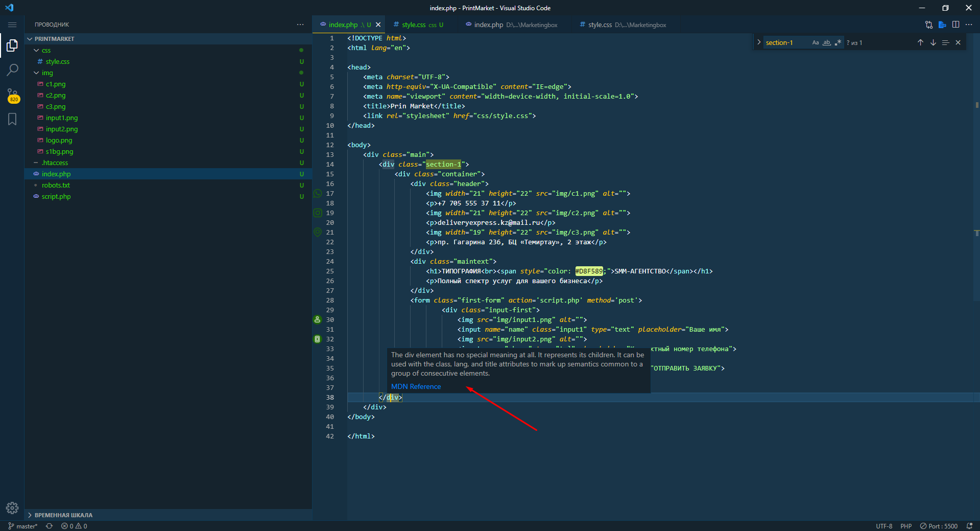This screenshot has height=531, width=980.
Task: Open the Manage gear icon
Action: point(12,508)
